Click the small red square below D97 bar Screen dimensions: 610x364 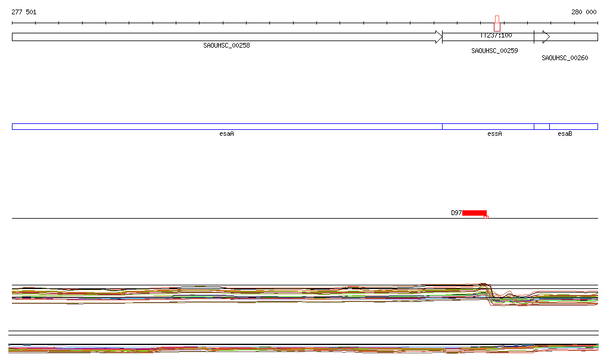coord(486,217)
